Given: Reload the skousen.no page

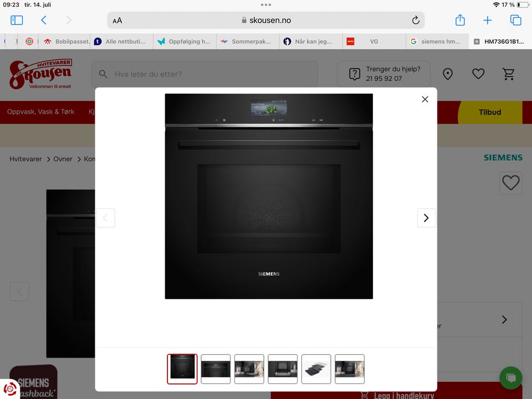Looking at the screenshot, I should 416,21.
